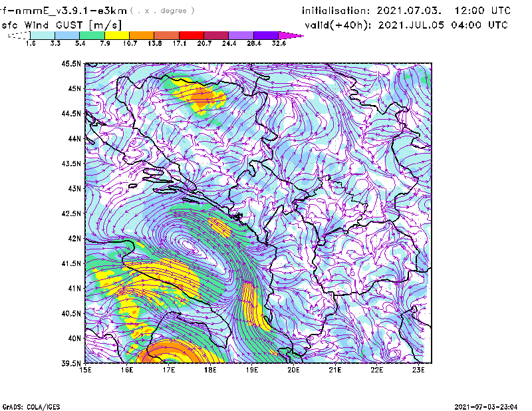Select the bright red swatch between 17.1 and 20.7

click(191, 35)
